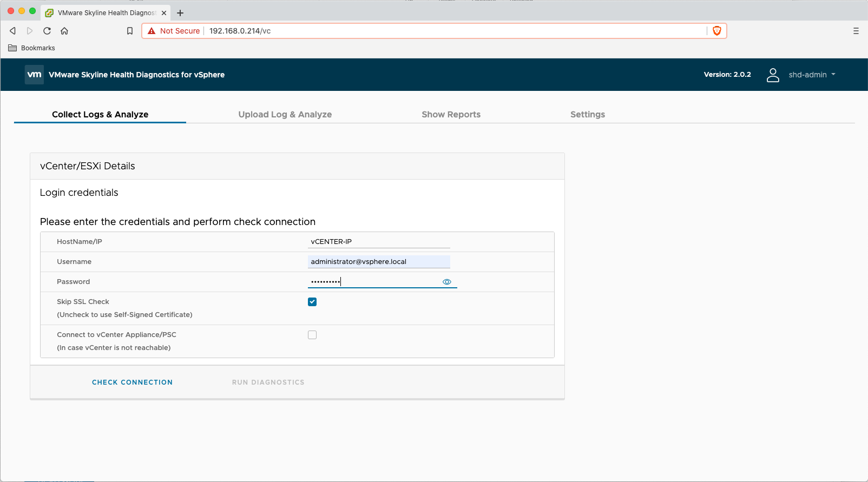Image resolution: width=868 pixels, height=482 pixels.
Task: Open the Settings tab
Action: 588,114
